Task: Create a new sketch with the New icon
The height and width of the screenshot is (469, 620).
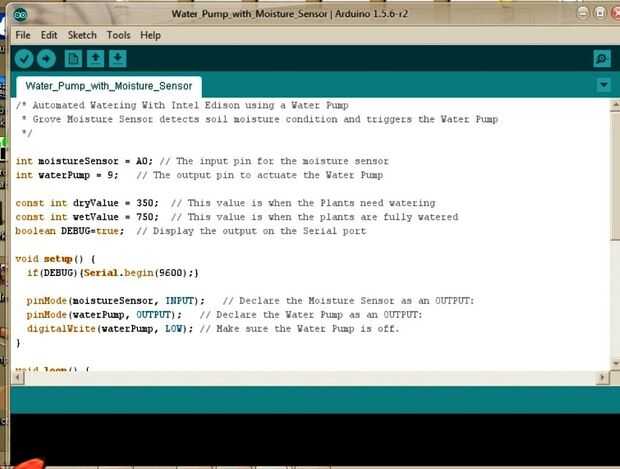Action: 73,59
